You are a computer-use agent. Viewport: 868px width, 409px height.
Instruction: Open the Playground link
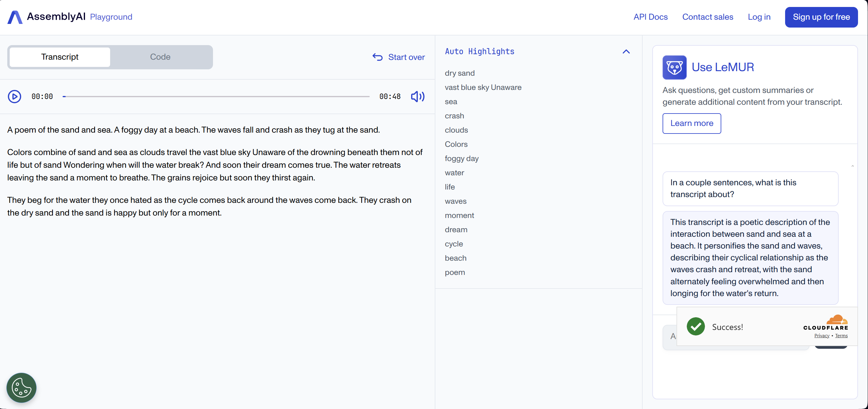pos(111,17)
